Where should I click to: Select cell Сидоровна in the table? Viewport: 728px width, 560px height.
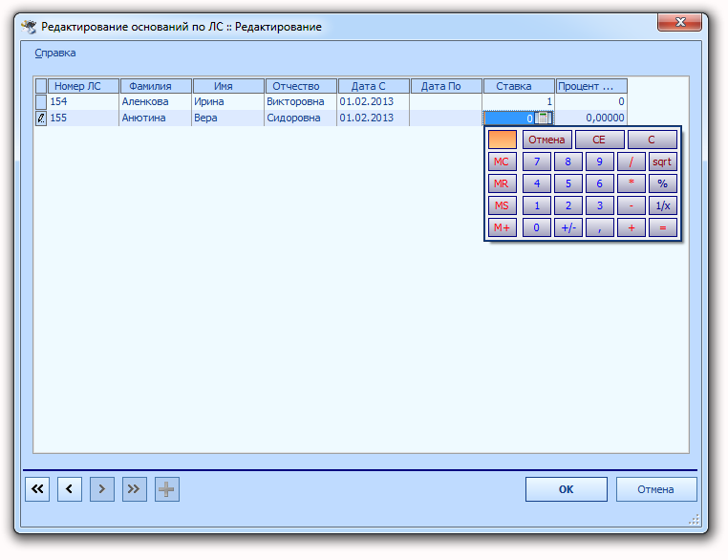(x=301, y=118)
